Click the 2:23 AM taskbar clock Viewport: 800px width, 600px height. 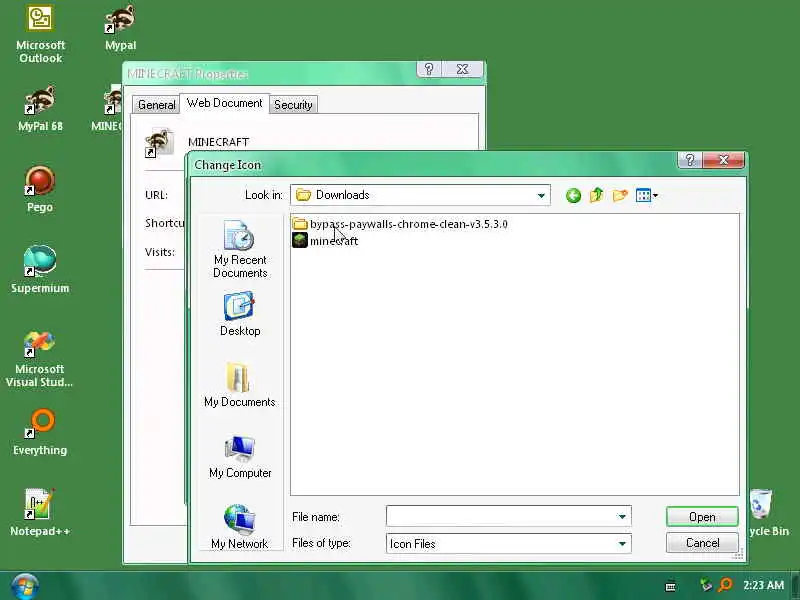(x=763, y=585)
